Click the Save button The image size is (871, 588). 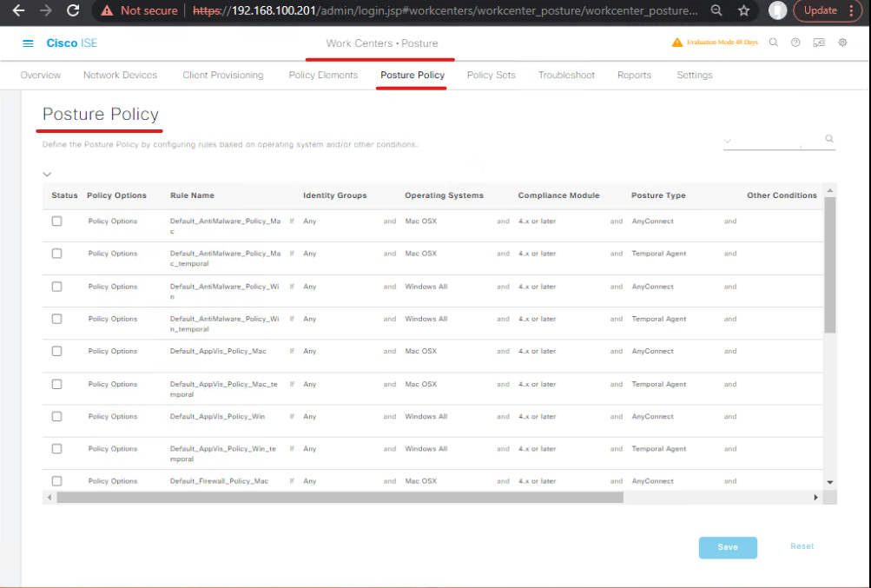[x=728, y=547]
